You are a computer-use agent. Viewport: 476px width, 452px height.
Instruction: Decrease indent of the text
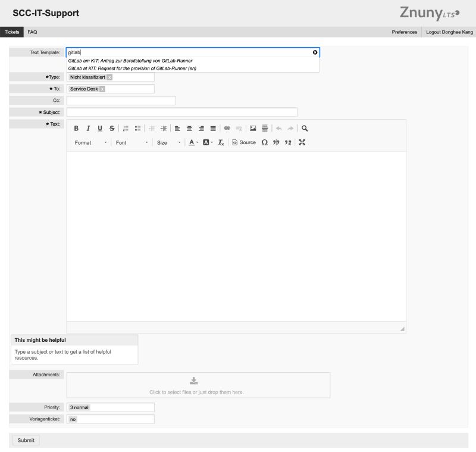[152, 128]
